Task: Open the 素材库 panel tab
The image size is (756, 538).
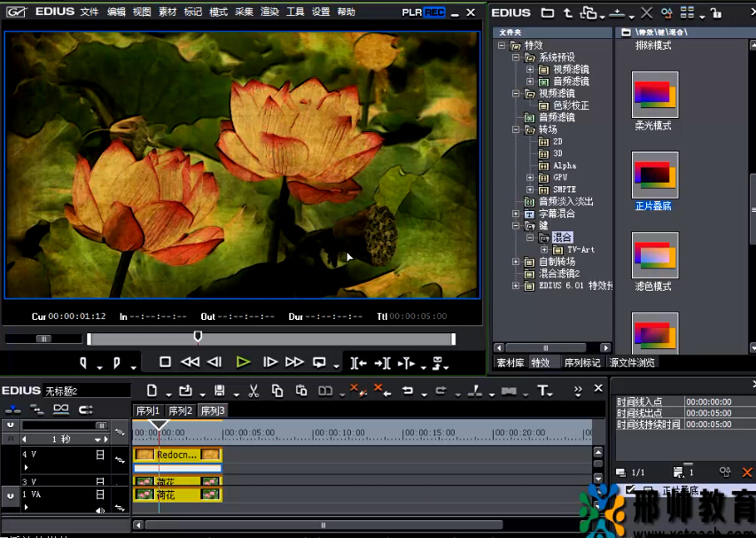Action: click(x=510, y=363)
